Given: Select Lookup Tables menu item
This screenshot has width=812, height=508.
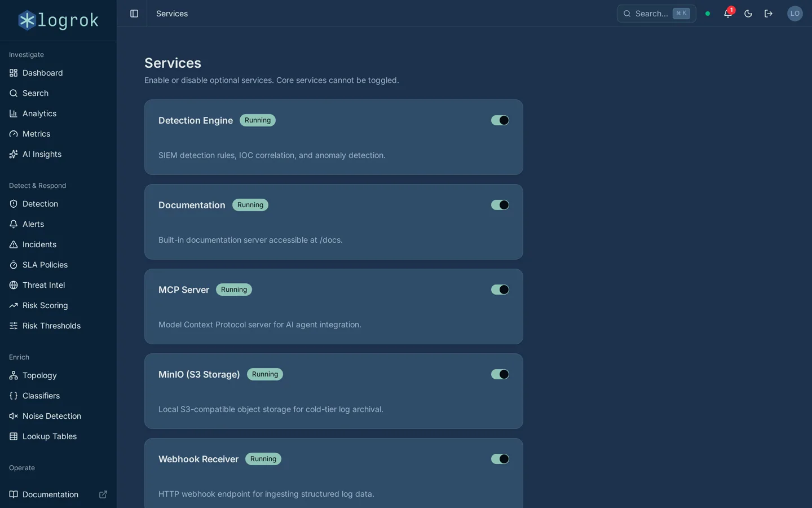Looking at the screenshot, I should (x=59, y=436).
